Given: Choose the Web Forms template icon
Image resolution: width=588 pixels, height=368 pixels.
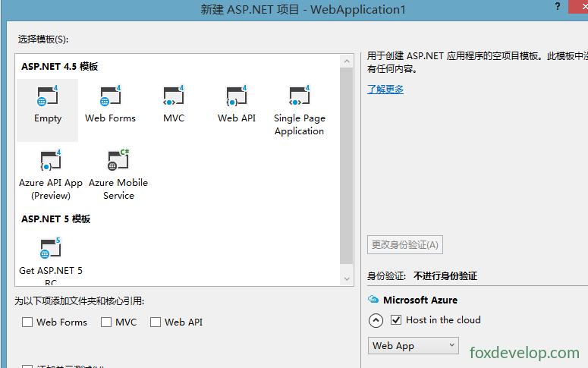Looking at the screenshot, I should pos(110,96).
